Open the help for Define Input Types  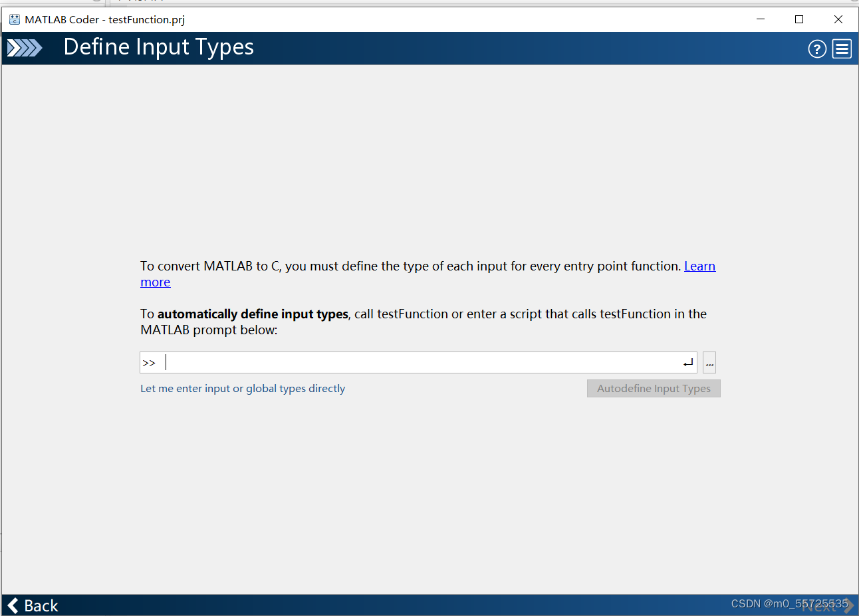pos(817,49)
